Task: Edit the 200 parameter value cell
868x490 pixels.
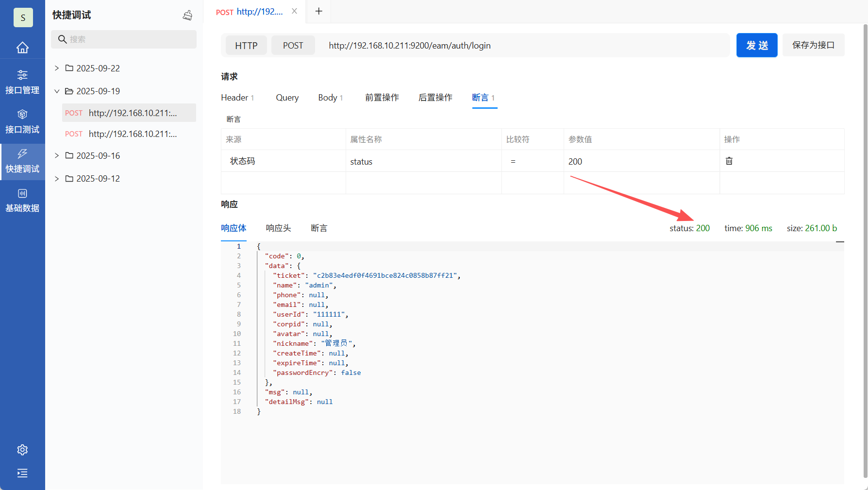Action: pos(641,161)
